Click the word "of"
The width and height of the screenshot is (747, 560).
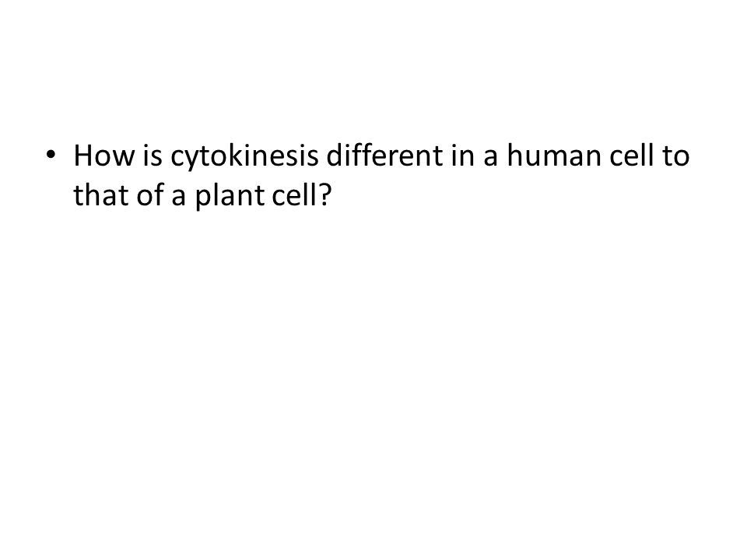149,194
